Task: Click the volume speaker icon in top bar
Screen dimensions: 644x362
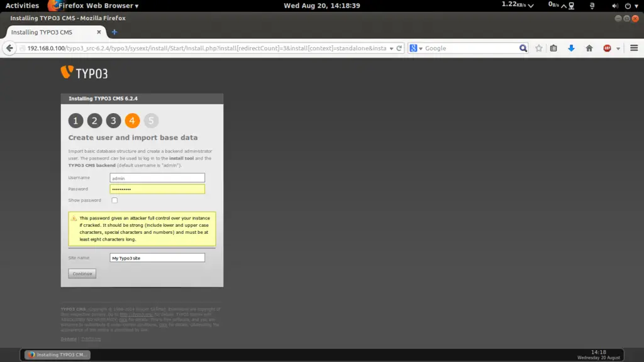Action: click(615, 6)
